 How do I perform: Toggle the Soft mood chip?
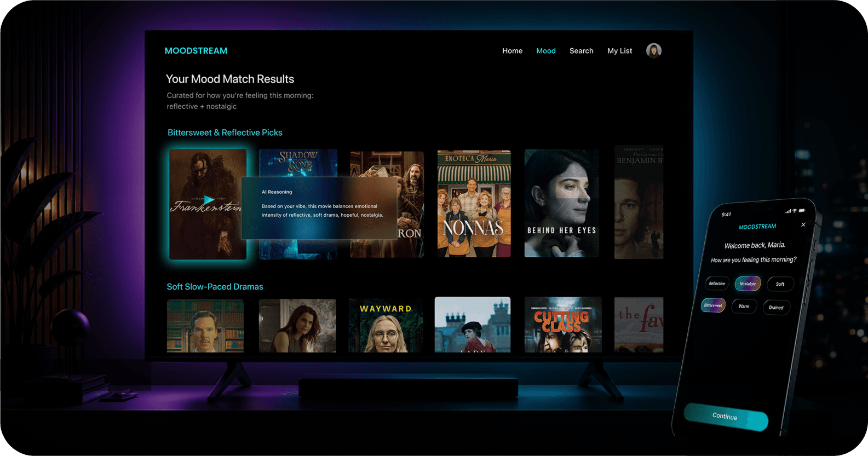[780, 284]
